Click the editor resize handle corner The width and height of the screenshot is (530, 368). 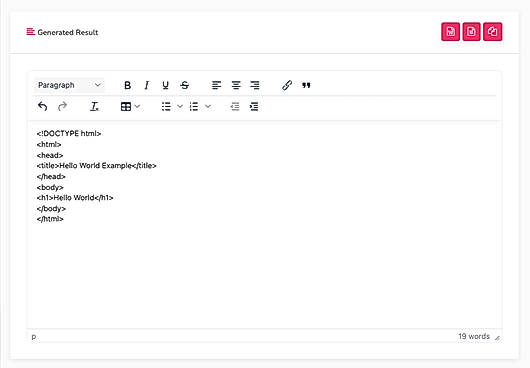coord(497,337)
